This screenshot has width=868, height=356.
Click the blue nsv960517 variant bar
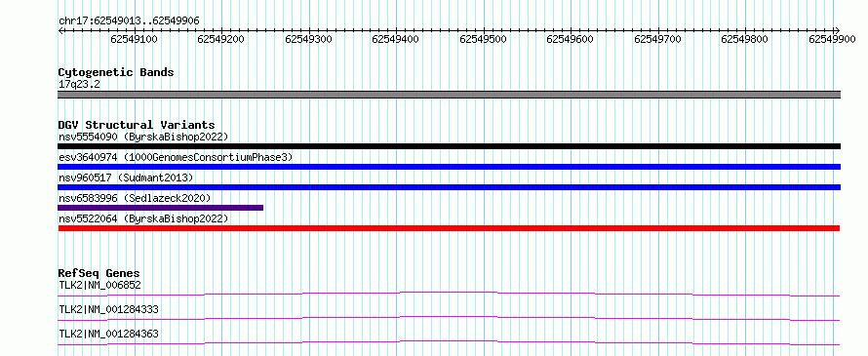click(449, 187)
